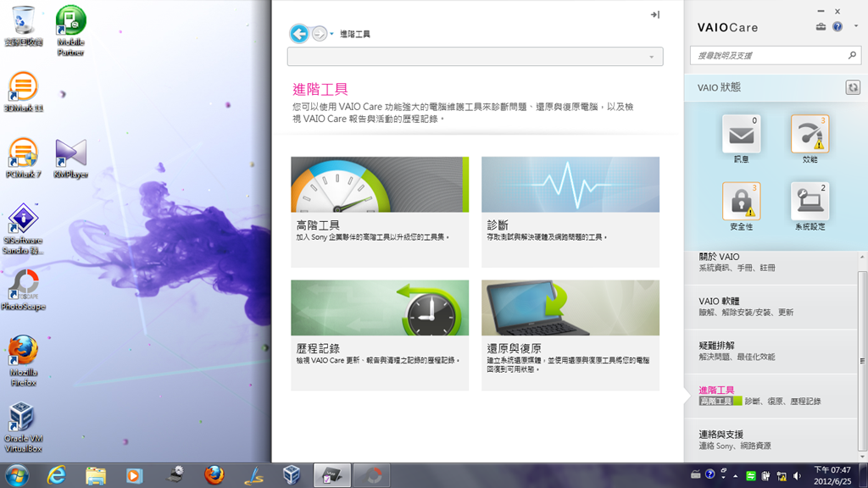The height and width of the screenshot is (488, 868).
Task: Click the 進階工具 breadcrumb text
Action: [x=355, y=34]
